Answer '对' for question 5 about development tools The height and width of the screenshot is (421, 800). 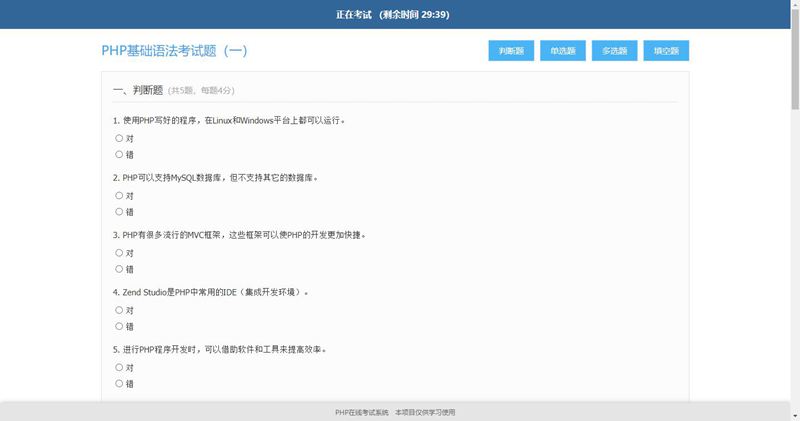119,367
